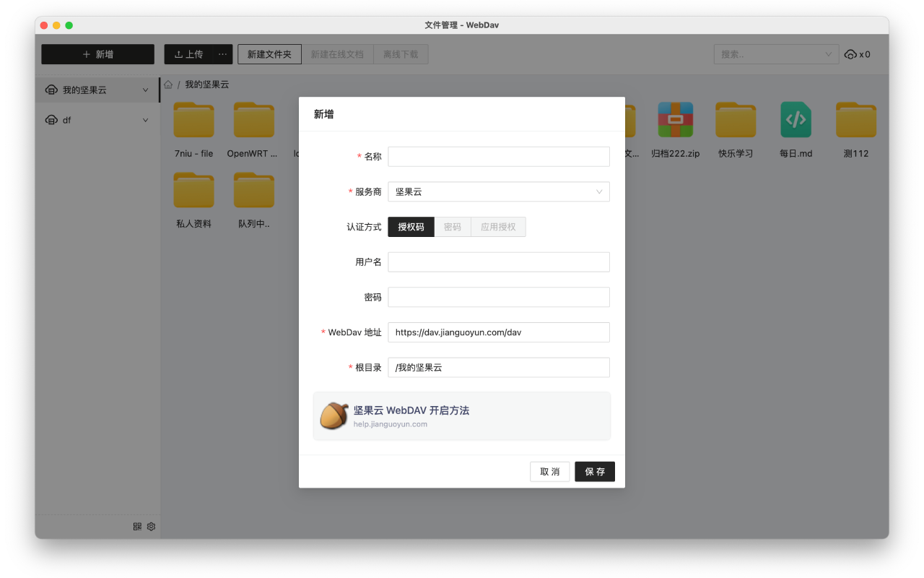924x578 pixels.
Task: Expand the df sidebar chevron
Action: [145, 120]
